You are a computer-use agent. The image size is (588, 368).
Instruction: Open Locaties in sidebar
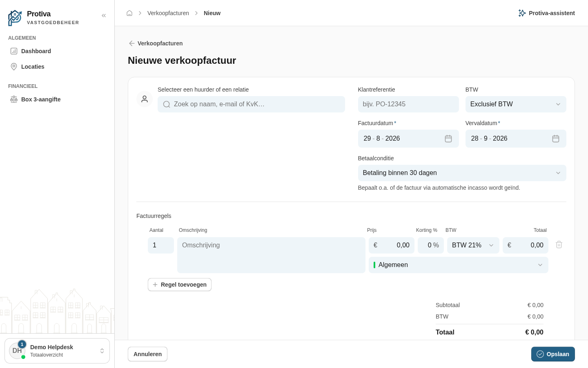click(x=57, y=67)
